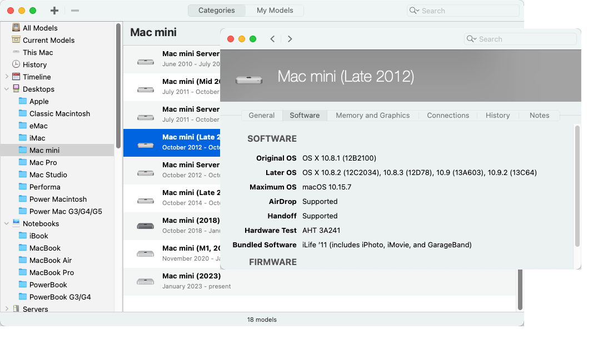598x364 pixels.
Task: Click the MacBook Air folder icon
Action: pyautogui.click(x=23, y=260)
